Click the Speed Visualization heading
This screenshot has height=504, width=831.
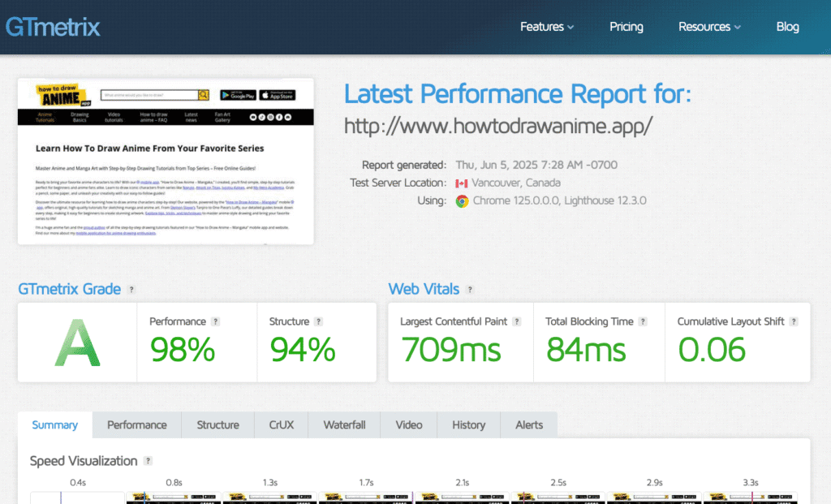coord(84,461)
